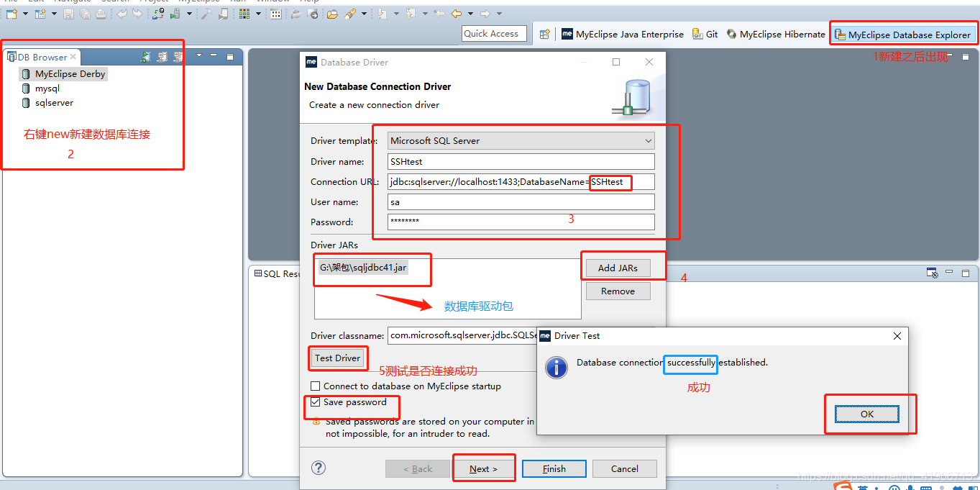Maximize the SQL Results view
980x490 pixels.
click(966, 273)
